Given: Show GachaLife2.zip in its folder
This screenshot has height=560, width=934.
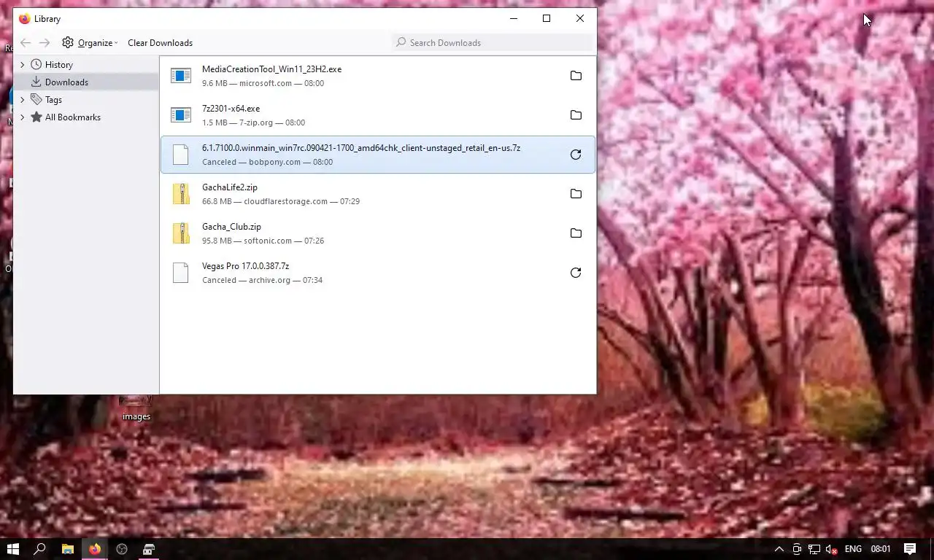Looking at the screenshot, I should 576,194.
